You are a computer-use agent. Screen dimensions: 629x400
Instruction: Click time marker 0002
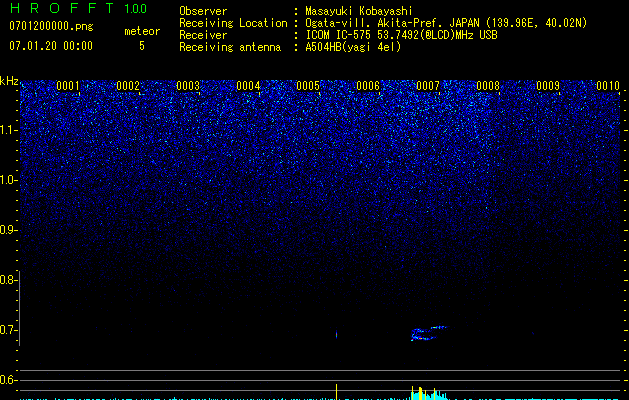[x=128, y=86]
